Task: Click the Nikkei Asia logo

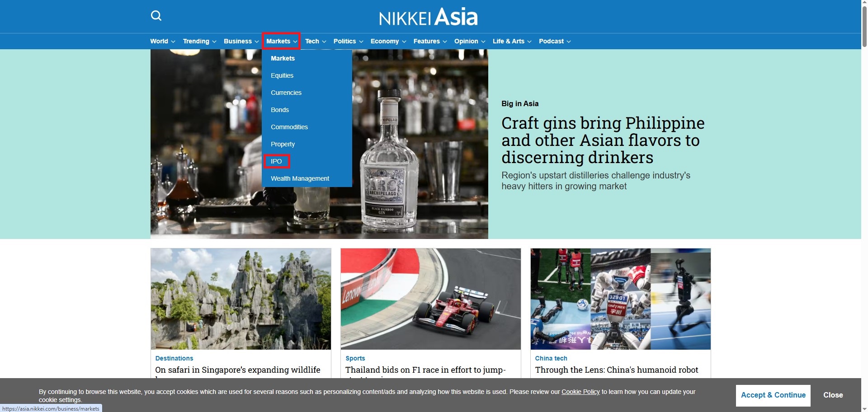Action: (x=428, y=17)
